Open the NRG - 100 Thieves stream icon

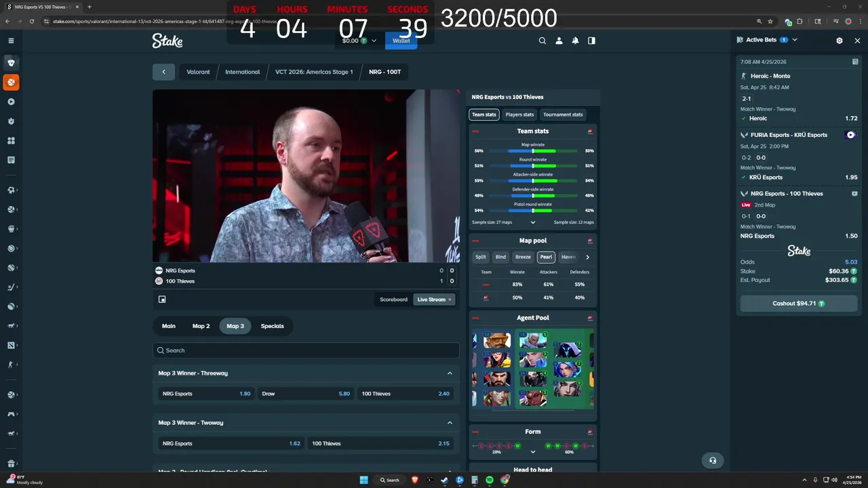pos(854,194)
